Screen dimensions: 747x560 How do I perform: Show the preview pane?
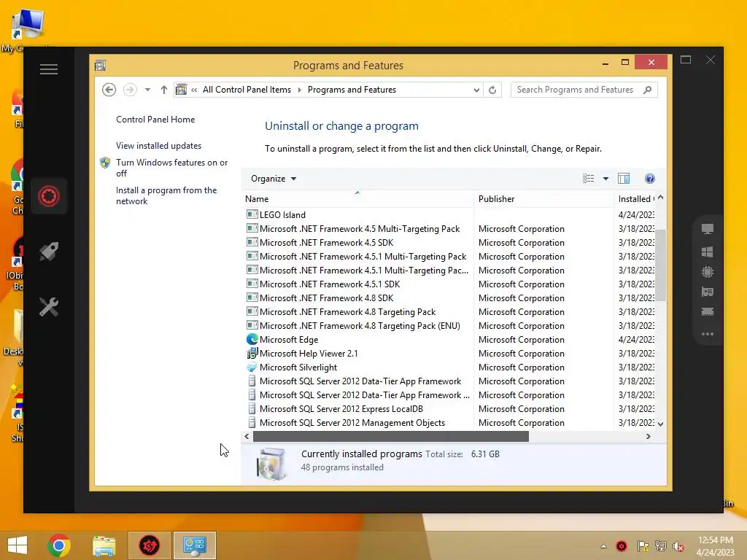click(624, 179)
